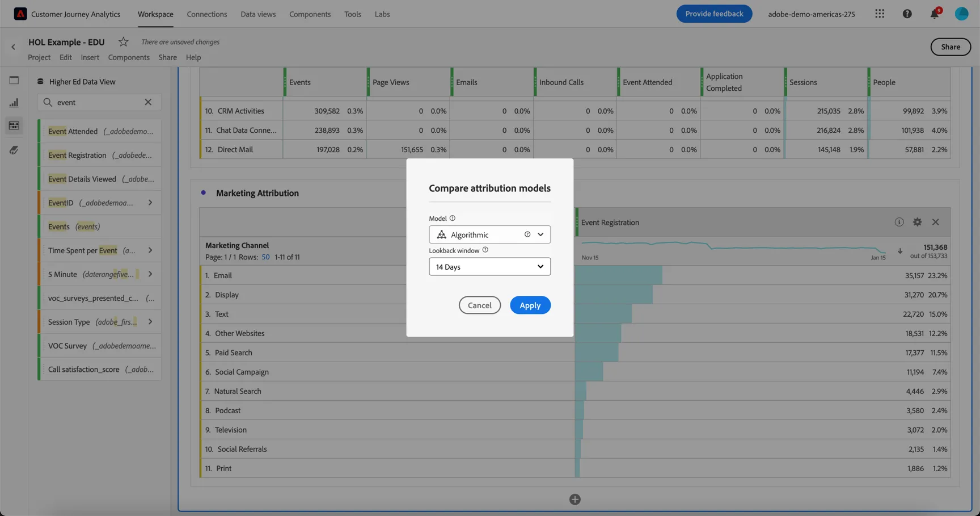Show info for Lookback window label

[485, 250]
